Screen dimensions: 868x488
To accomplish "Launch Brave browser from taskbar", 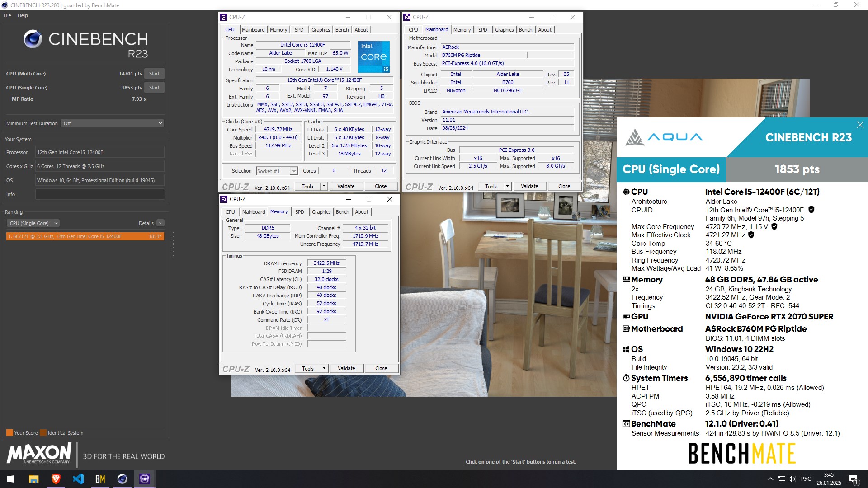I will click(56, 479).
